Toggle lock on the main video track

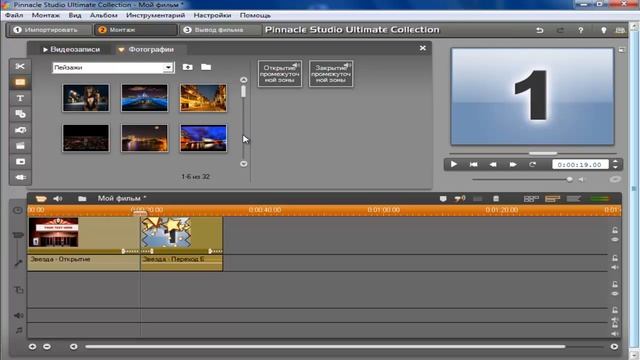pos(615,230)
